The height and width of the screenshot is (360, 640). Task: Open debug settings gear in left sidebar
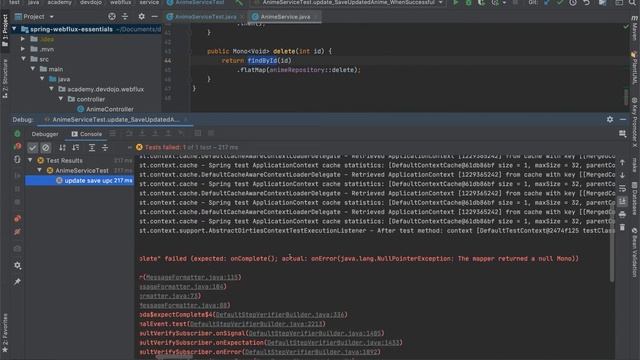[17, 265]
